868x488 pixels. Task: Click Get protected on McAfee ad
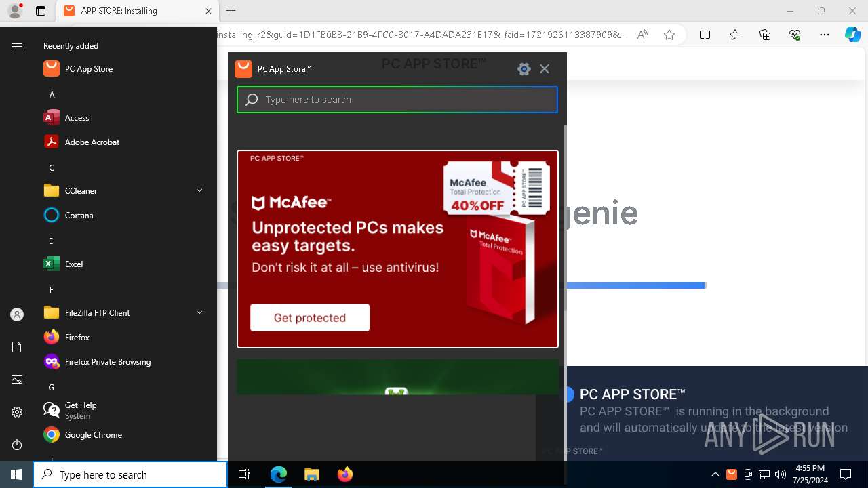point(310,317)
